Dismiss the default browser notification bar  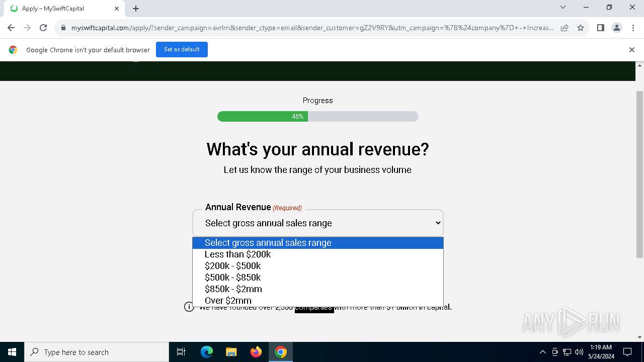click(632, 49)
